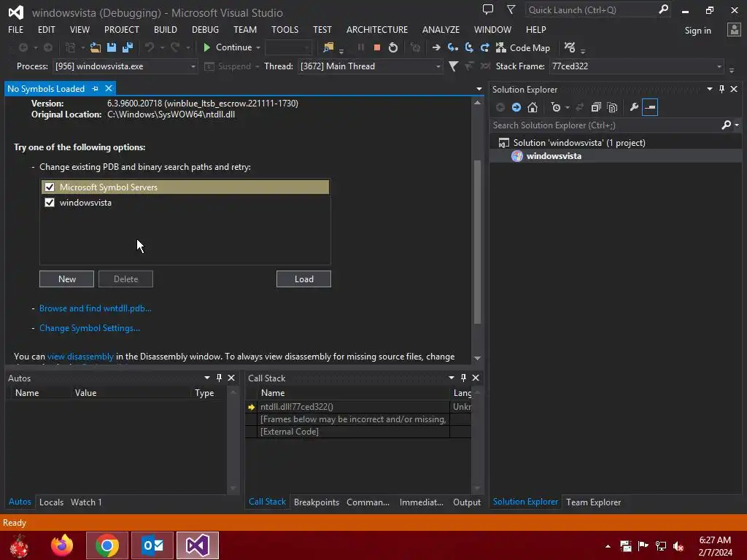747x560 pixels.
Task: Click the Solution Explorer search magnifier icon
Action: pyautogui.click(x=726, y=125)
